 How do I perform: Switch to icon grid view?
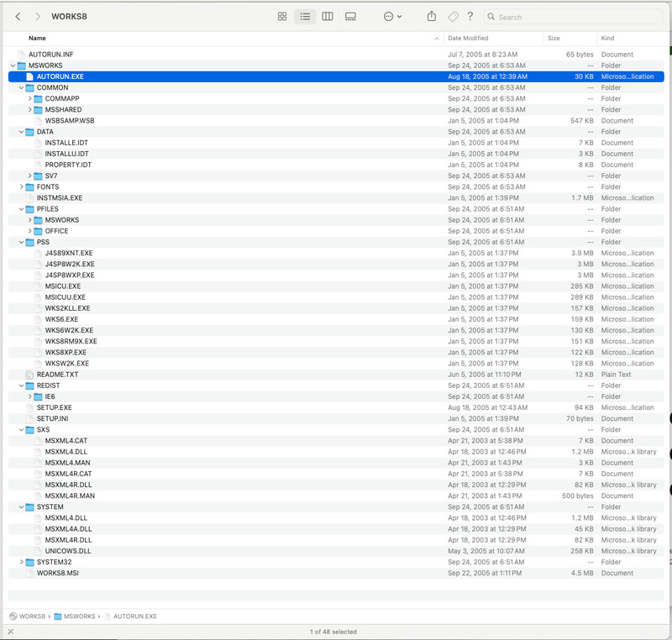[x=282, y=17]
